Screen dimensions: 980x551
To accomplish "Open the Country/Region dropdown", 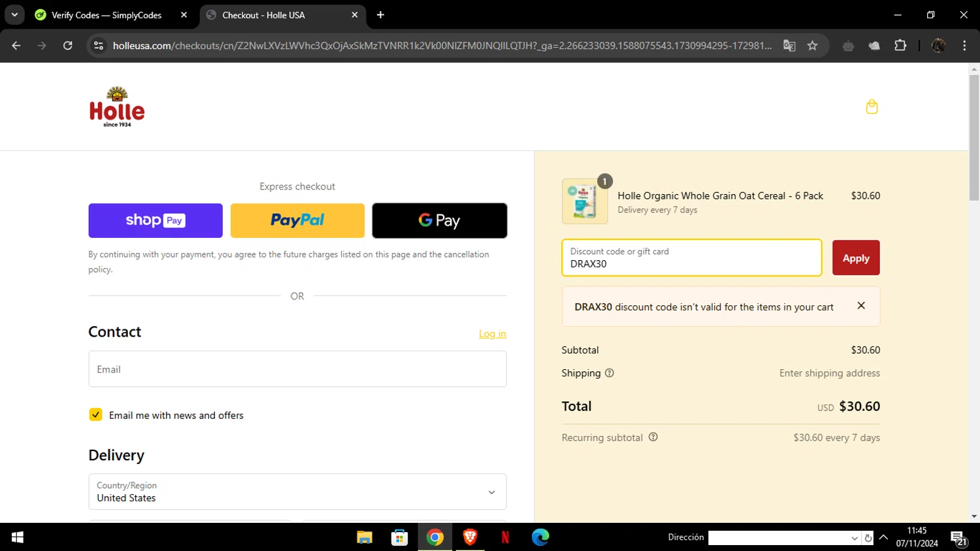I will 297,492.
